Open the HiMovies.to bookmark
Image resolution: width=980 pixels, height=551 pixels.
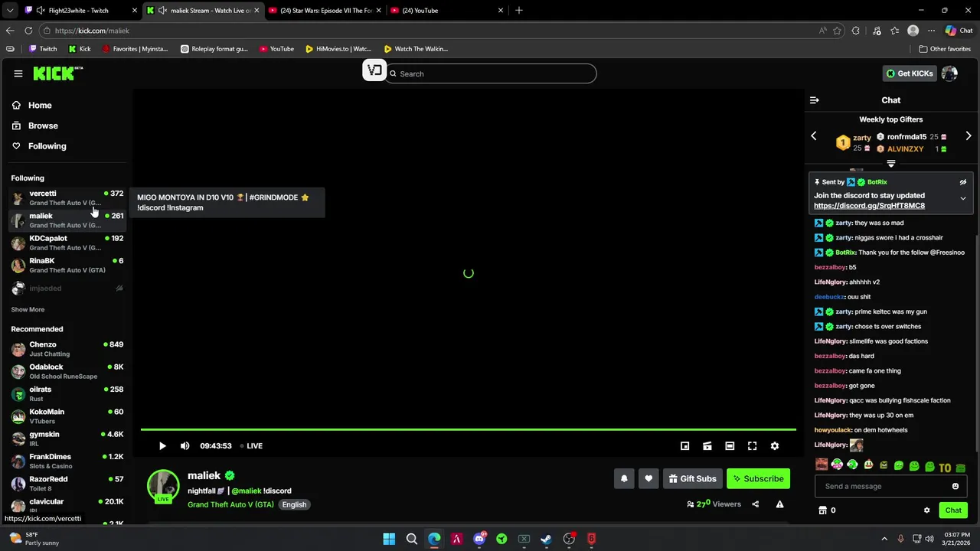point(338,49)
